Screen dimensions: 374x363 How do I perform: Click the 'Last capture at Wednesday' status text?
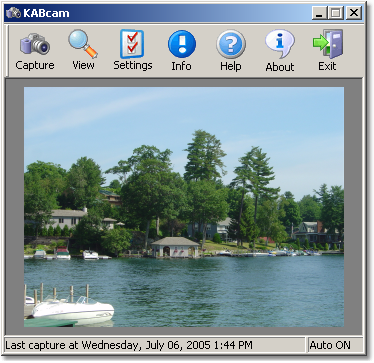pos(129,345)
